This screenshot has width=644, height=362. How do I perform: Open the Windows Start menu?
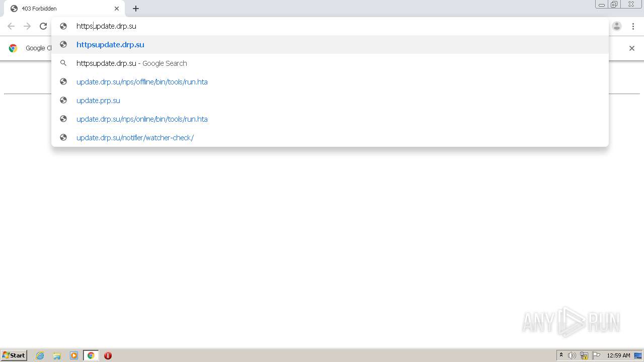(14, 355)
